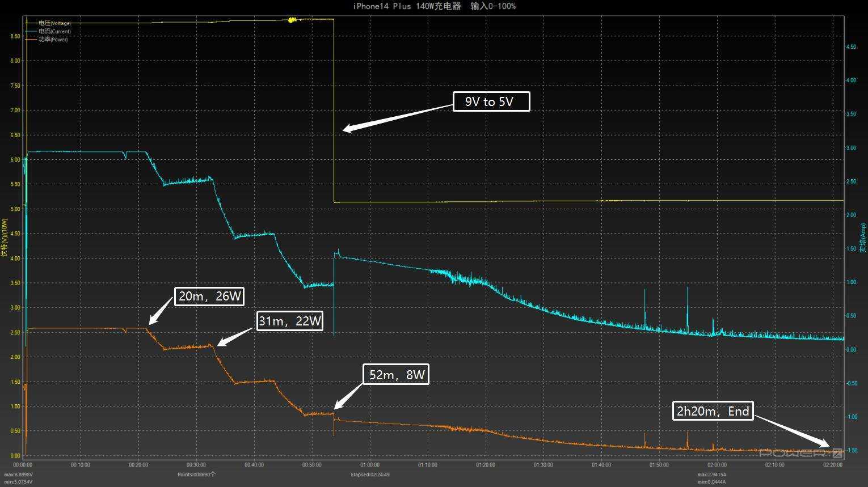
Task: Click the max:8.8998V status readout
Action: (19, 475)
